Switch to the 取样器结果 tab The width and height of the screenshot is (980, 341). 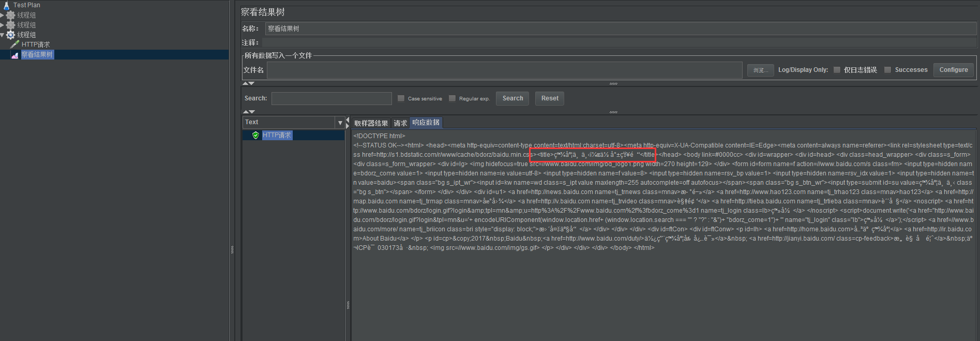pyautogui.click(x=371, y=123)
